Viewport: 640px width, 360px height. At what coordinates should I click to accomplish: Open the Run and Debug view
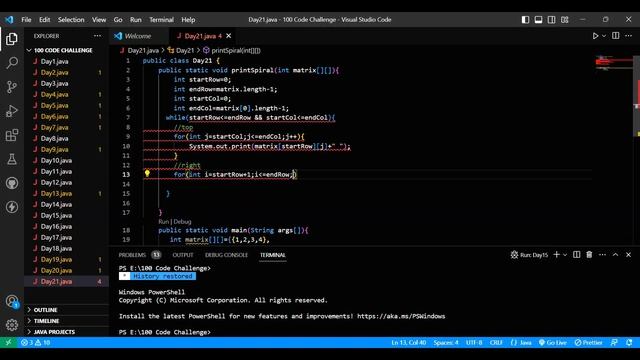[12, 111]
